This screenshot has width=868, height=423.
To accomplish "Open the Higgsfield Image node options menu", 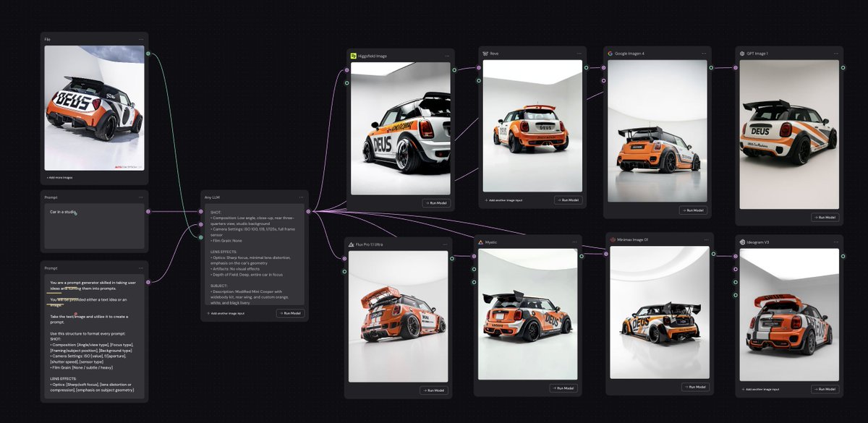I will click(x=447, y=55).
